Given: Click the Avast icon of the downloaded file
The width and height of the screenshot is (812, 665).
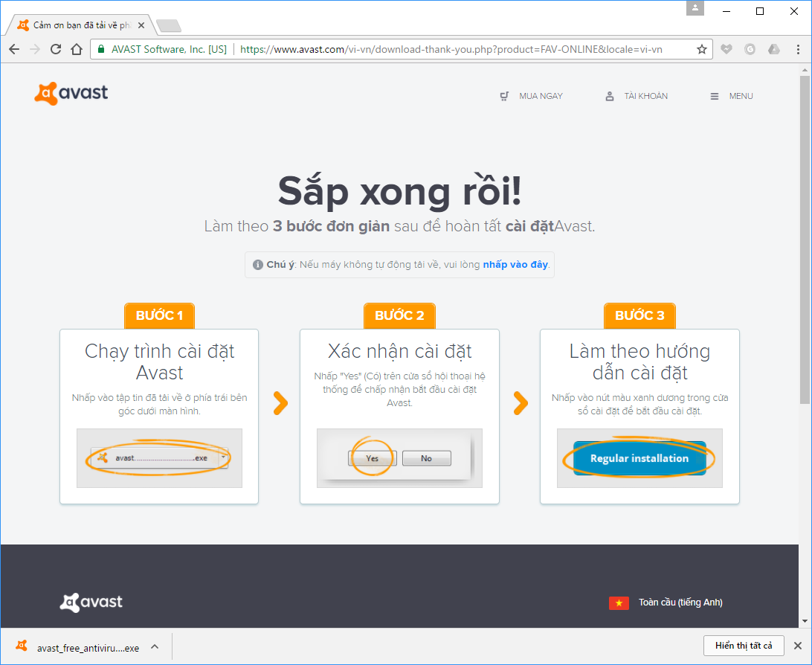Looking at the screenshot, I should (22, 646).
